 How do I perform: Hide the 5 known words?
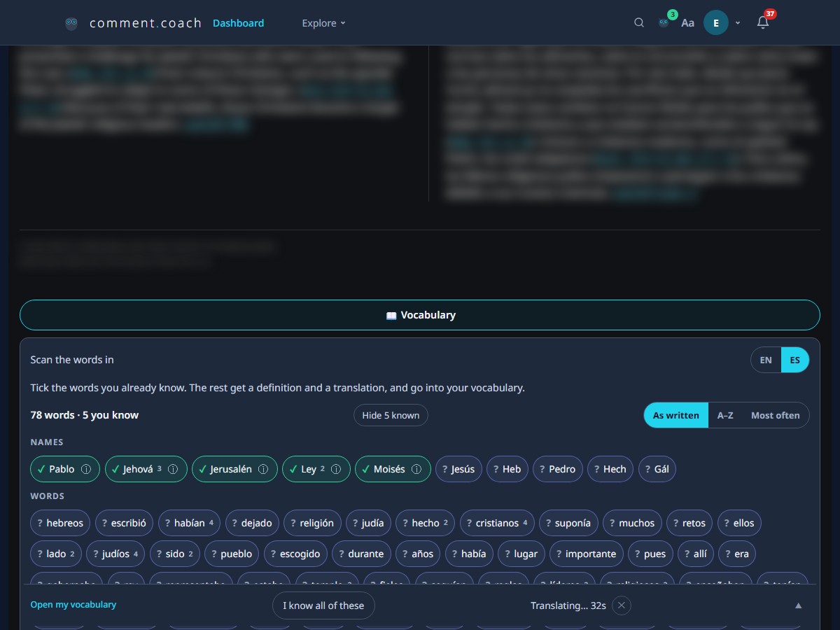point(391,415)
